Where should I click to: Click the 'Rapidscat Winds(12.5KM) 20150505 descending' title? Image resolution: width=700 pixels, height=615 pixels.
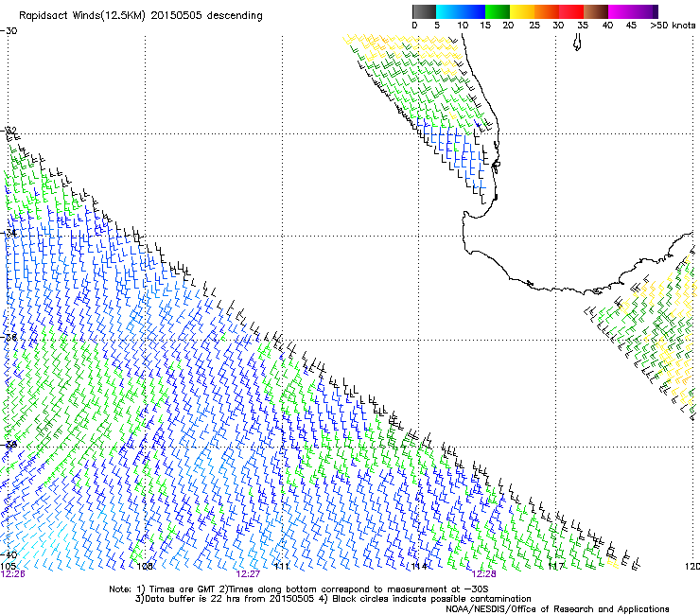tap(141, 16)
